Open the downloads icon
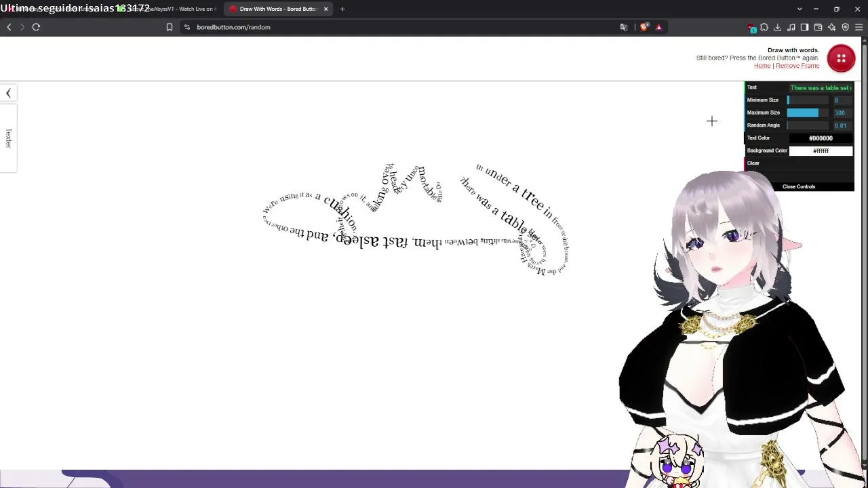868x488 pixels. pyautogui.click(x=778, y=27)
